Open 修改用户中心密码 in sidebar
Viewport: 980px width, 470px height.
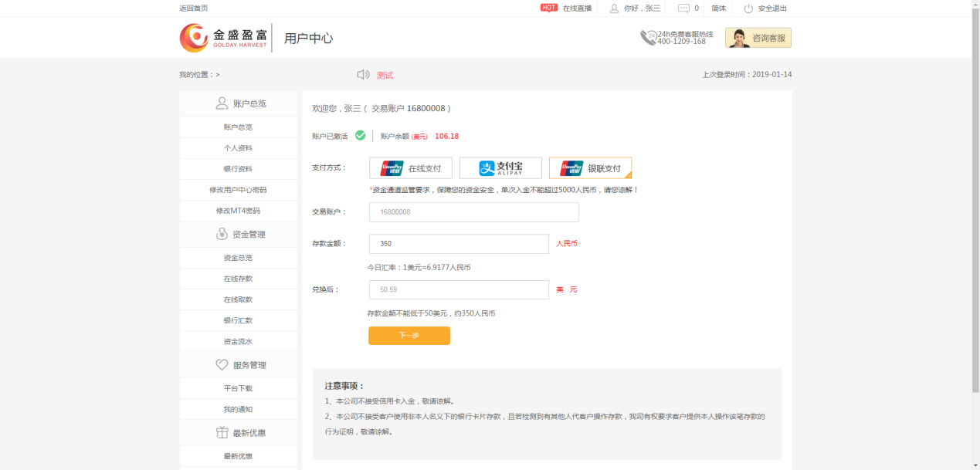pyautogui.click(x=238, y=190)
